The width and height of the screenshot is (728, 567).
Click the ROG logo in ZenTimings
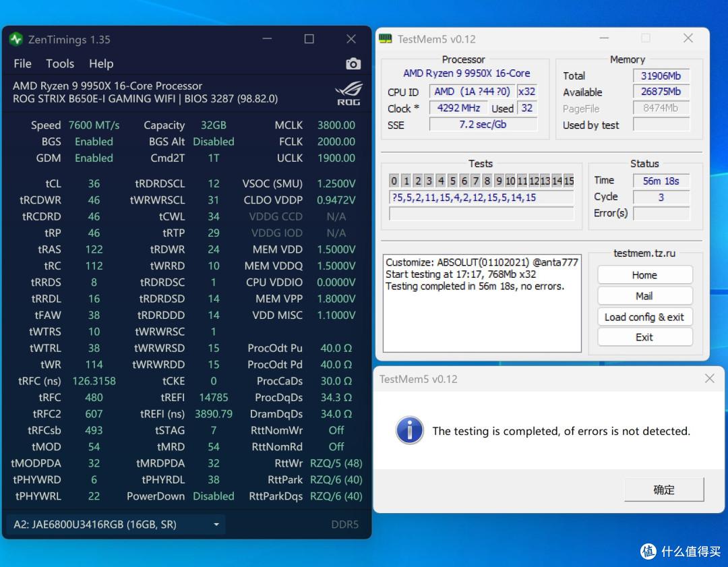tap(348, 93)
